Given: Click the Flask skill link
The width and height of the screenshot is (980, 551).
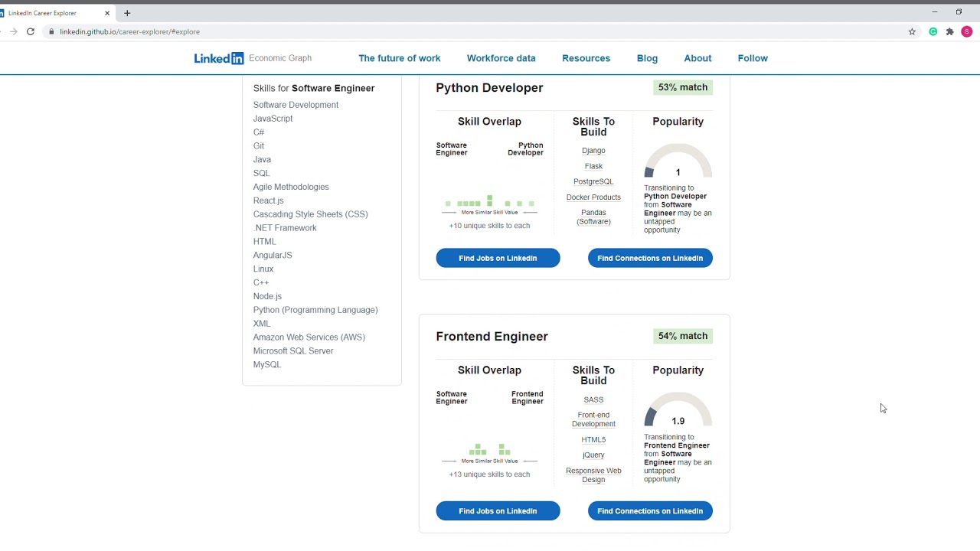Looking at the screenshot, I should 593,166.
